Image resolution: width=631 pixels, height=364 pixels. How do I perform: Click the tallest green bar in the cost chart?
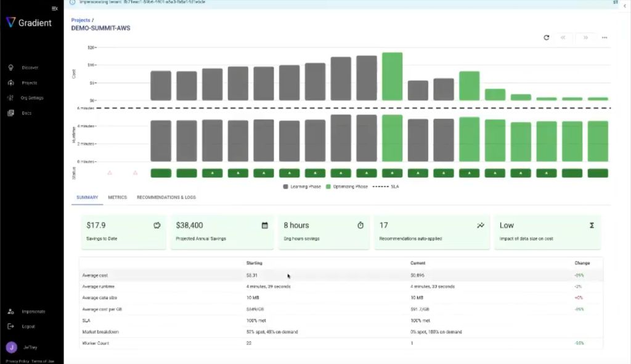point(393,76)
